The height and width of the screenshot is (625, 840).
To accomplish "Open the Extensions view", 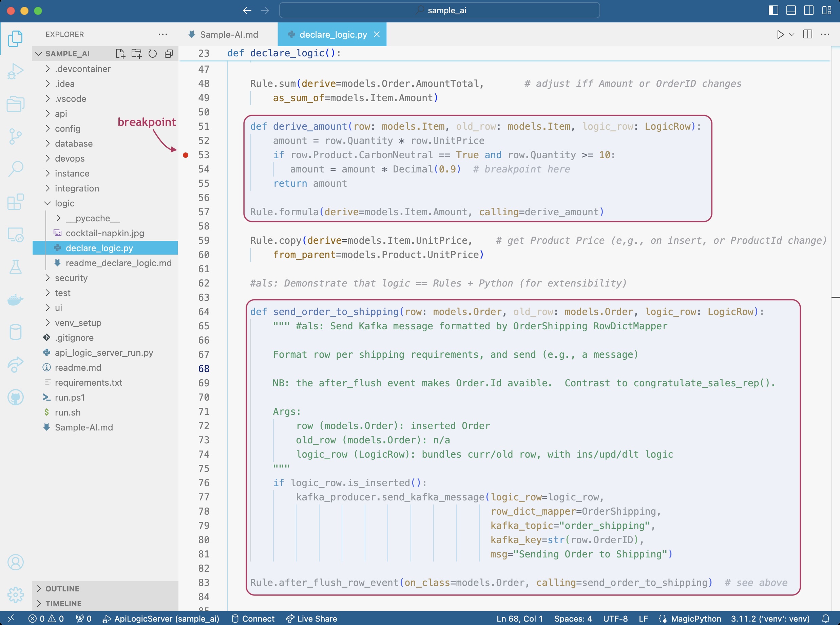I will [15, 202].
